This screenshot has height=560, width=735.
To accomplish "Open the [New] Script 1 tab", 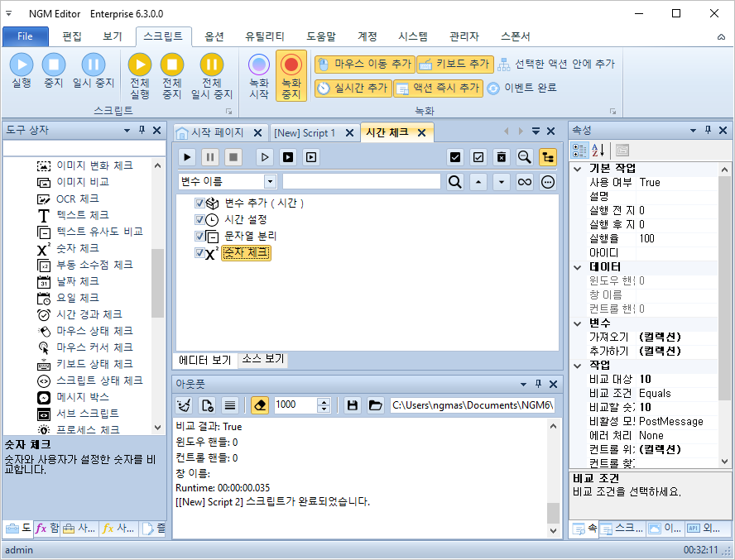I will pos(305,133).
